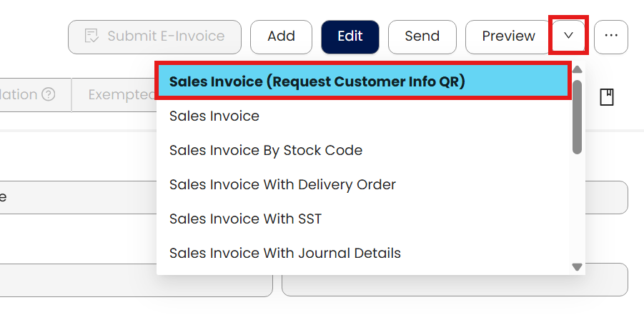Choose Sales Invoice With SST

pyautogui.click(x=245, y=219)
